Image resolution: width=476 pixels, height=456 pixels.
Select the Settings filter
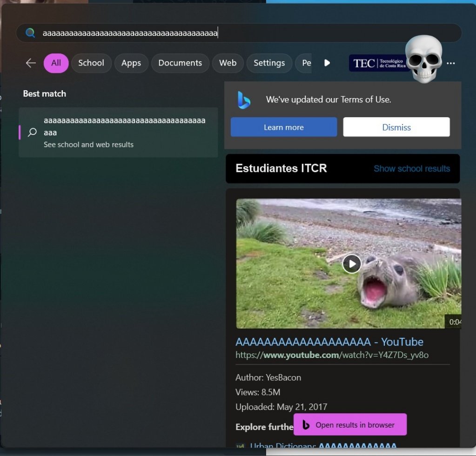point(269,63)
